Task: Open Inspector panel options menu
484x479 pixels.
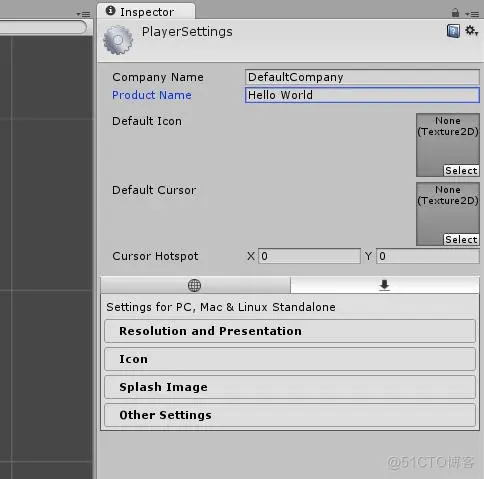Action: click(472, 14)
